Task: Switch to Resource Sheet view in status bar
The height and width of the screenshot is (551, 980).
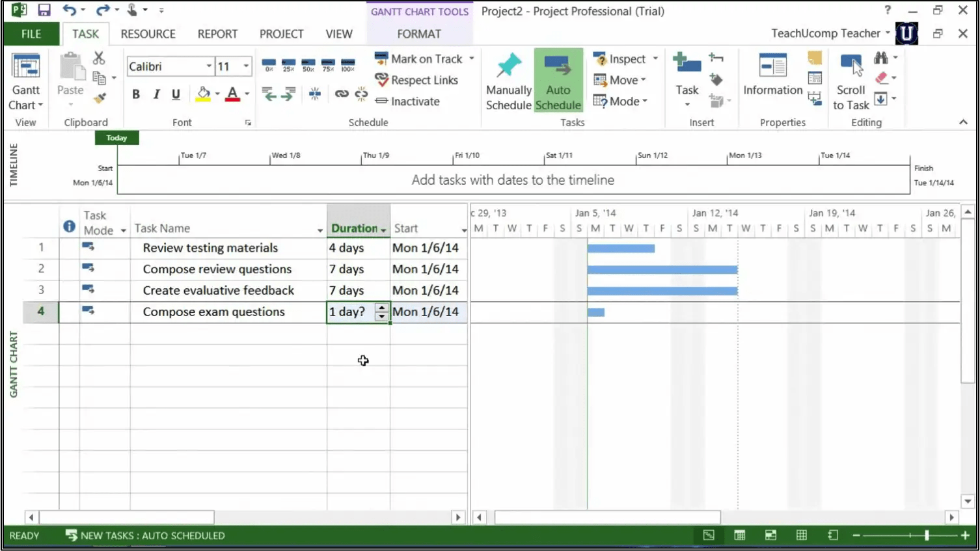Action: pyautogui.click(x=802, y=535)
